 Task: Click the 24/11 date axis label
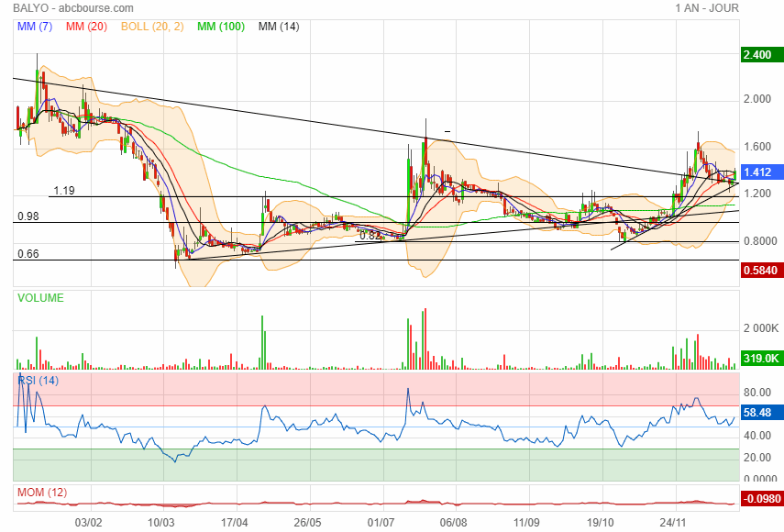click(673, 523)
